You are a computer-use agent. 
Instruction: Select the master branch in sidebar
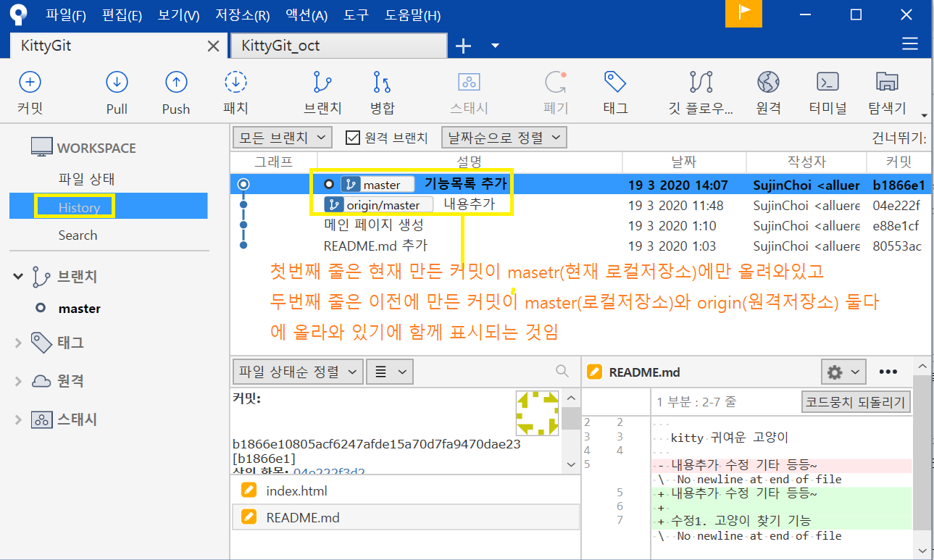click(80, 308)
